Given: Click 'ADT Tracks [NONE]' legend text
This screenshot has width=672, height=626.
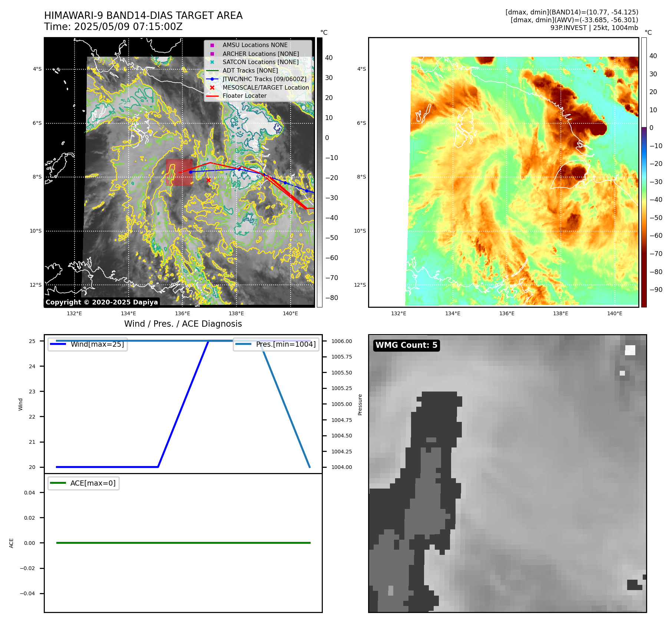Looking at the screenshot, I should tap(250, 71).
